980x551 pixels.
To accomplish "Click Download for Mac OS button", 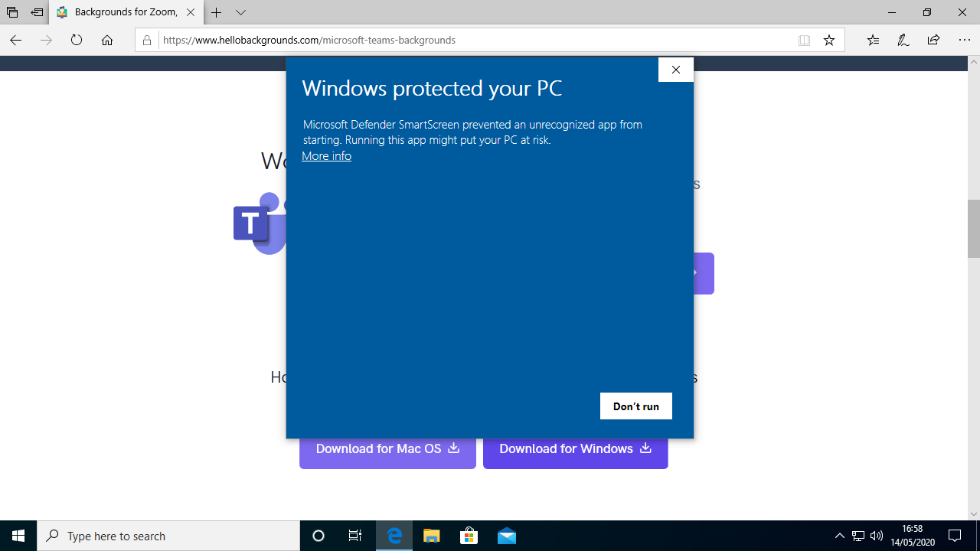I will [387, 449].
